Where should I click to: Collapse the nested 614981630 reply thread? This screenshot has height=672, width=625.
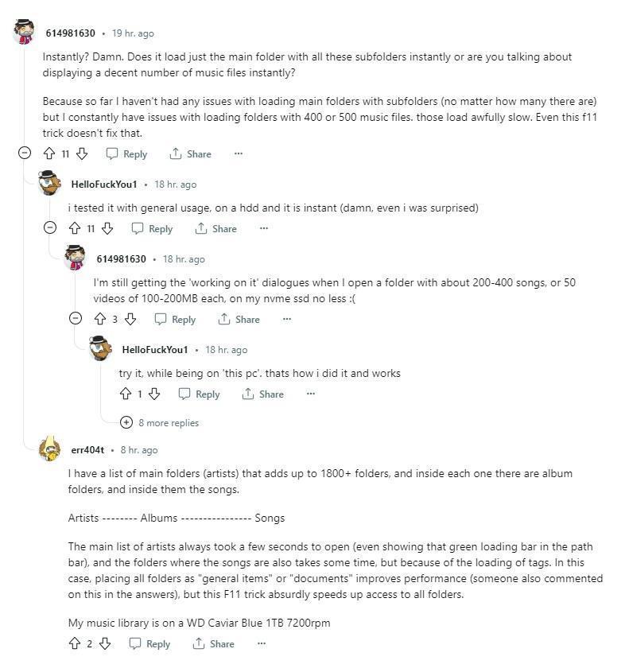point(76,320)
